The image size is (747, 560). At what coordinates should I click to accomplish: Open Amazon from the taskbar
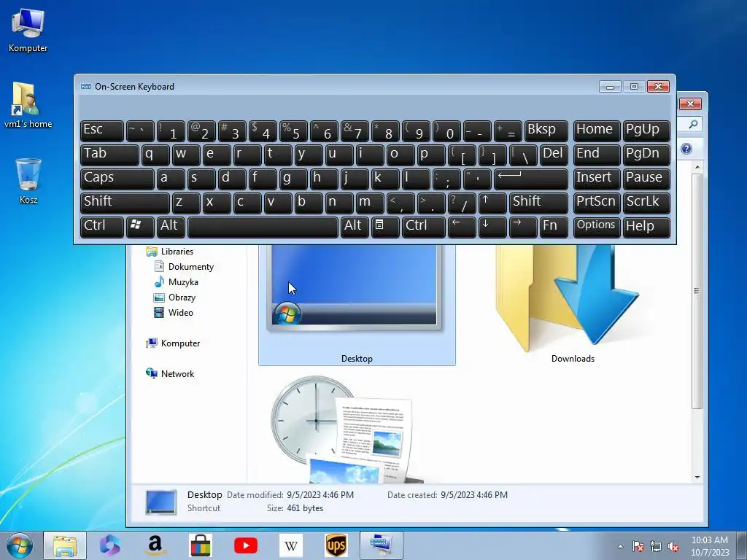tap(155, 545)
